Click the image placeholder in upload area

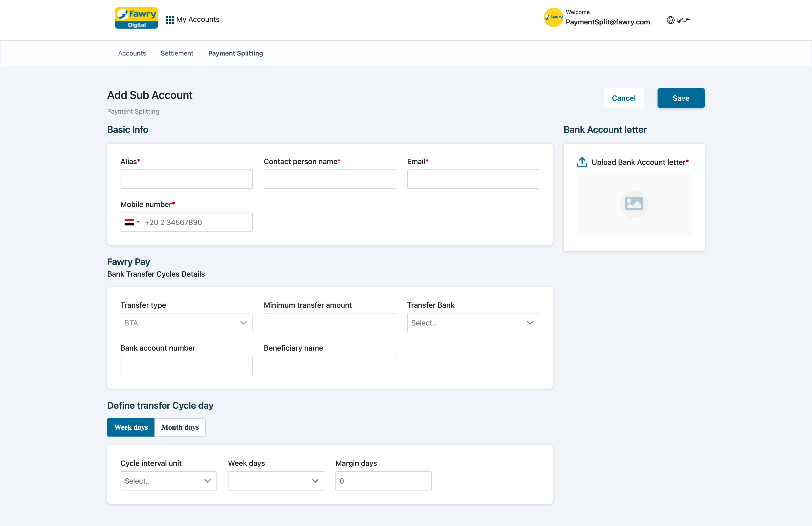(x=634, y=204)
